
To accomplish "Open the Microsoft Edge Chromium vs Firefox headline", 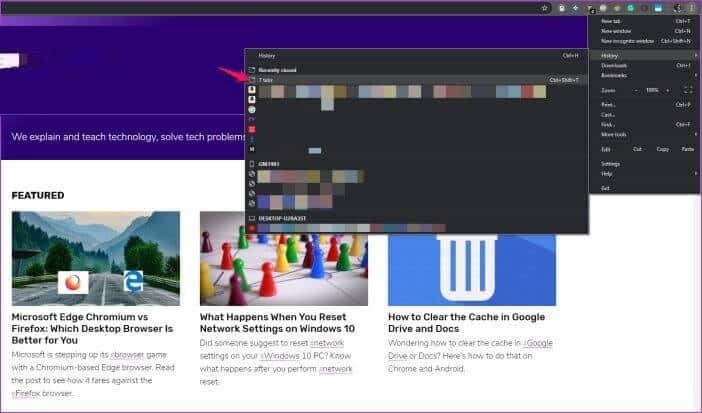I will 92,328.
